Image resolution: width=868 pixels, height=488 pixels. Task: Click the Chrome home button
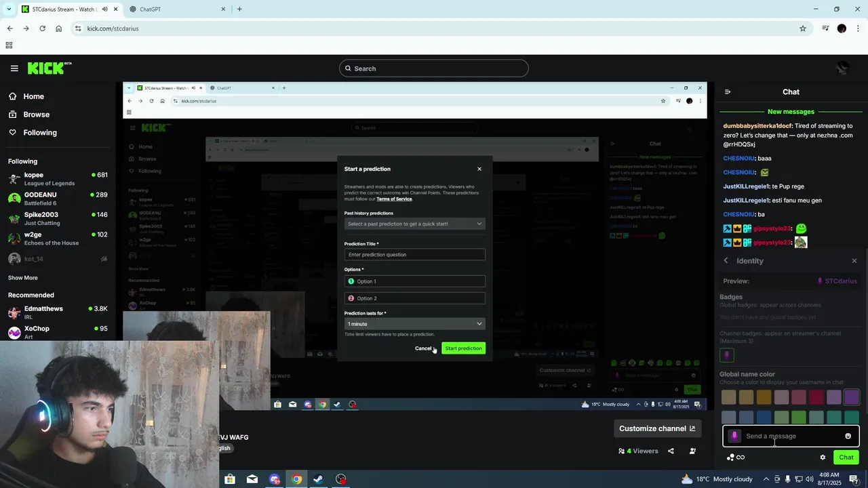59,28
